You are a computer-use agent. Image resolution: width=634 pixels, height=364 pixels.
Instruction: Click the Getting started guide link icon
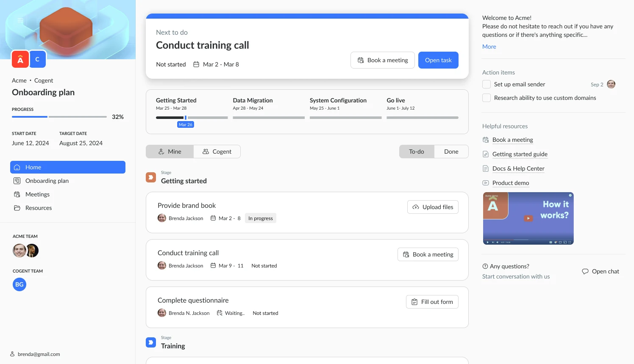click(x=486, y=154)
